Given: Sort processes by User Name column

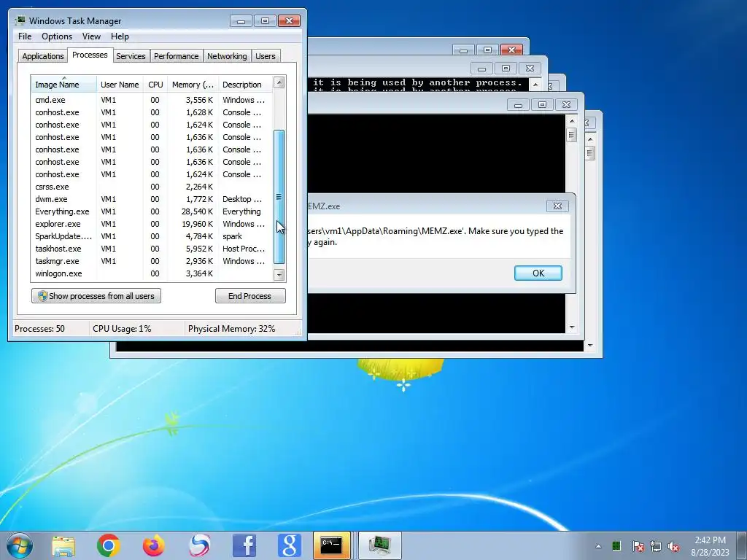Looking at the screenshot, I should pos(120,85).
